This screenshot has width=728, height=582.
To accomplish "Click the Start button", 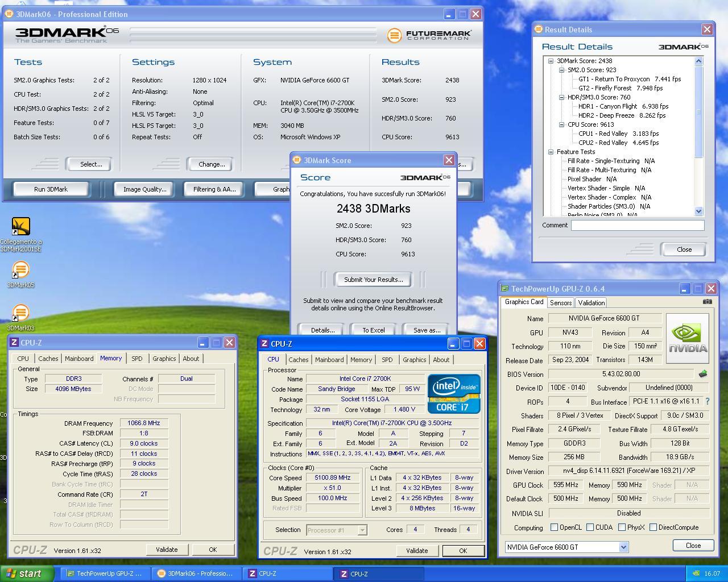I will (27, 573).
